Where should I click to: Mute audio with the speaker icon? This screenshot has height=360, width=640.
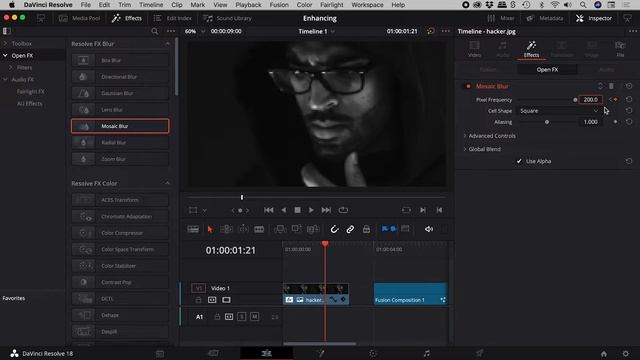pyautogui.click(x=429, y=229)
